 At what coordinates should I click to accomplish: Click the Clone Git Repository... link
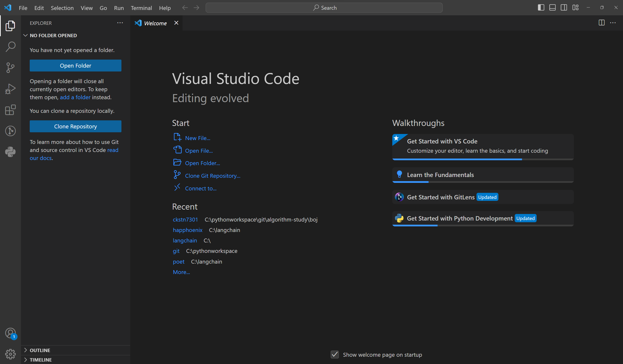tap(213, 176)
